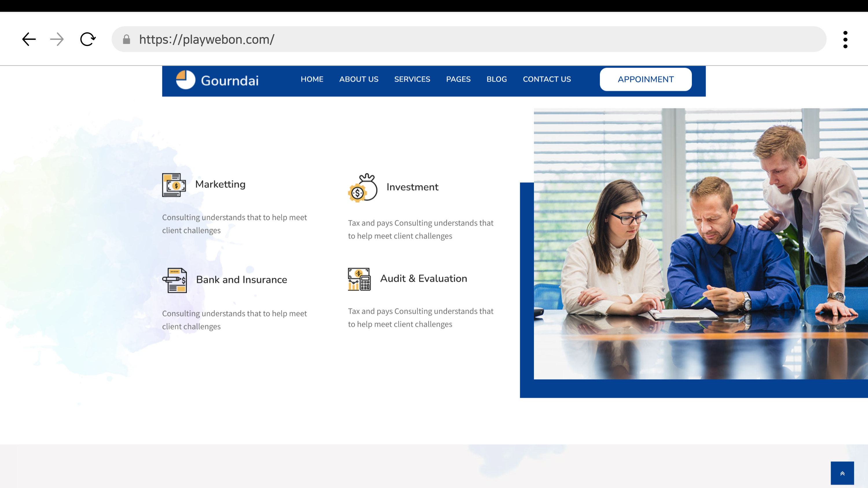
Task: Open the HOME menu item
Action: pyautogui.click(x=312, y=79)
